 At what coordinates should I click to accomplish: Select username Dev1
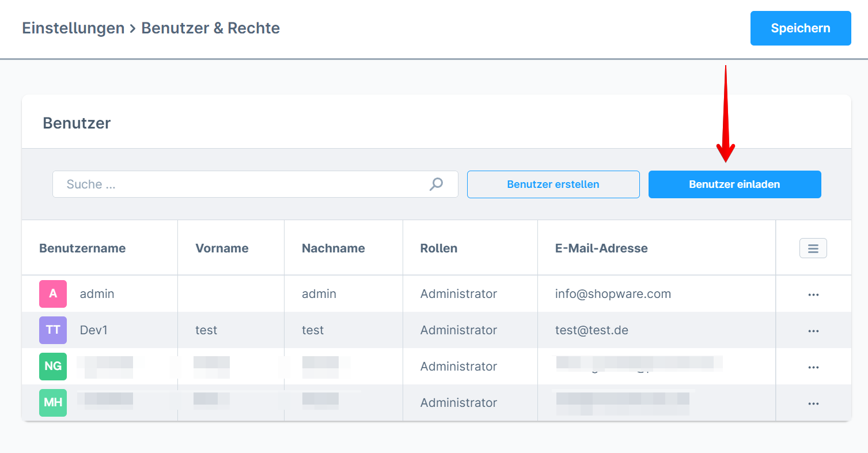point(94,330)
